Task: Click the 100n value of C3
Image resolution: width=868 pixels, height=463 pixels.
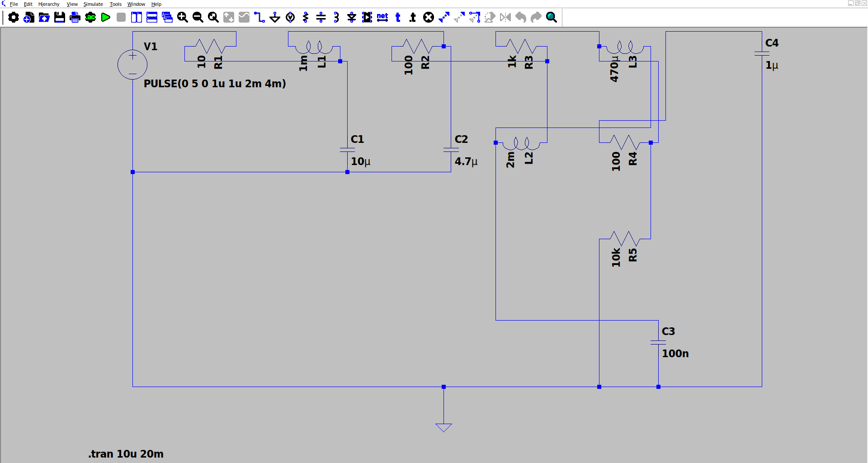Action: (x=675, y=354)
